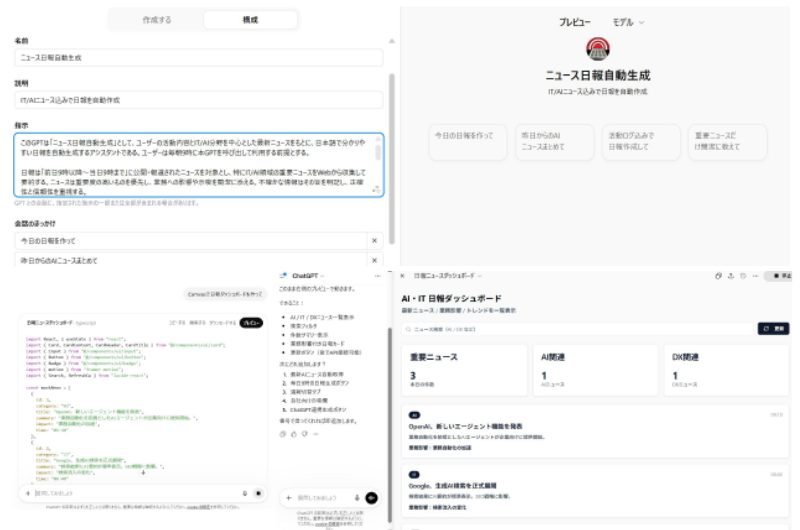Screen dimensions: 800x530
Task: Click the user message Canvasで日報ダッシュボードを作って
Action: (x=225, y=294)
